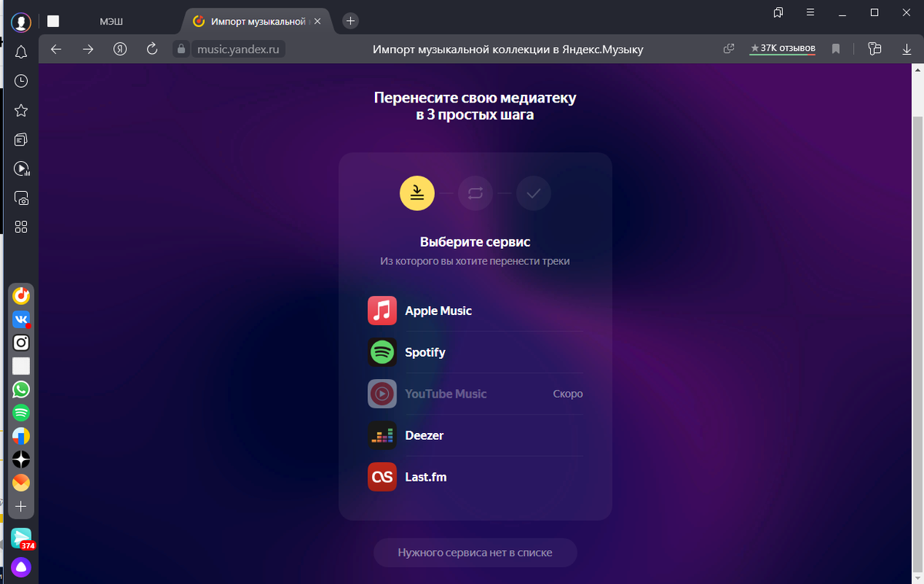924x584 pixels.
Task: Open history clock icon in sidebar
Action: click(22, 82)
